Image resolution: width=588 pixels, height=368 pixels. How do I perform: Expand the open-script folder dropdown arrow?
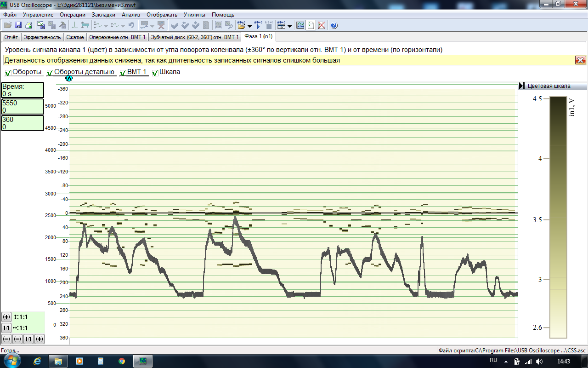[x=249, y=26]
